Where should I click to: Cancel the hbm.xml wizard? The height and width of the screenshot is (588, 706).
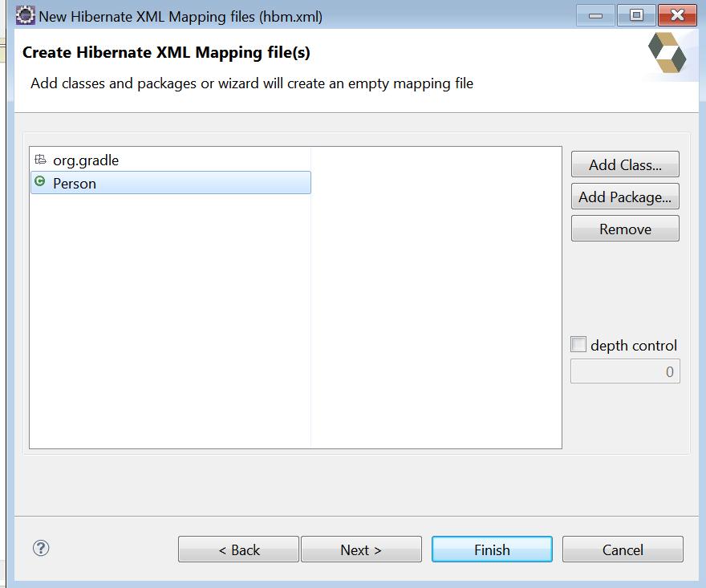click(623, 549)
